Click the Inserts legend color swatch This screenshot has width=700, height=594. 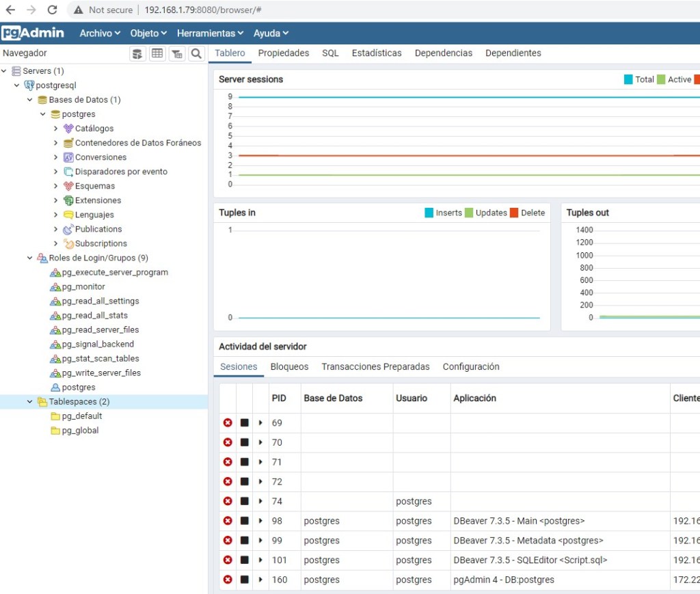(x=429, y=213)
